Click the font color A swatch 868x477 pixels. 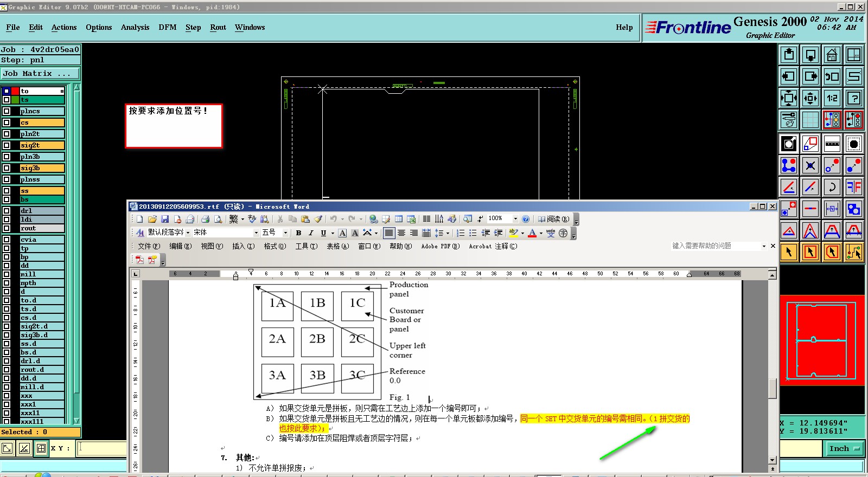tap(532, 233)
